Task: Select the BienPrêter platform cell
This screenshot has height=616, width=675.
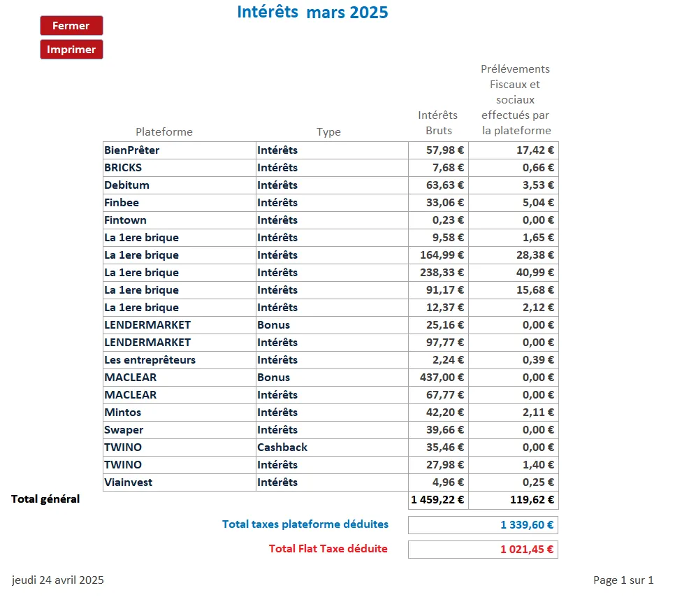Action: (179, 150)
